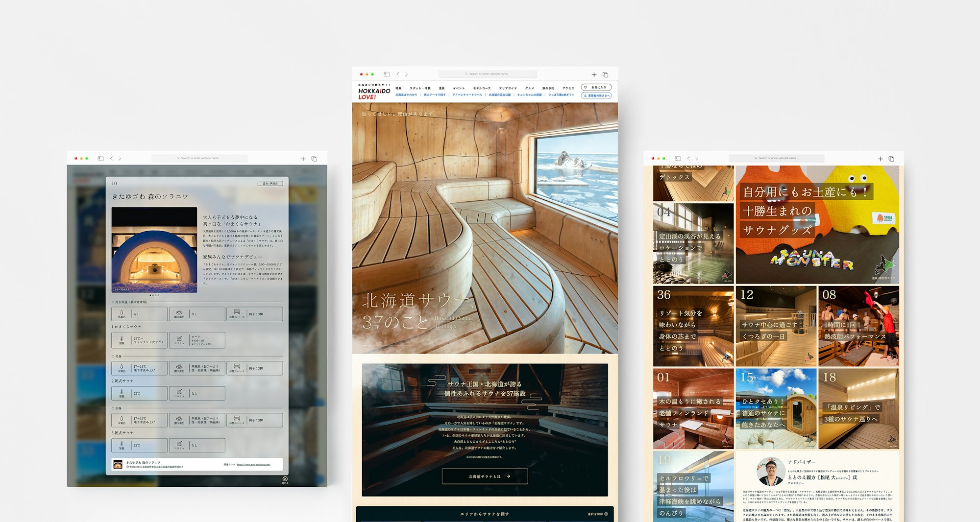Open the サウナグッズ SAUNA MONSTER card
Screen dimensions: 980x522
coord(817,225)
